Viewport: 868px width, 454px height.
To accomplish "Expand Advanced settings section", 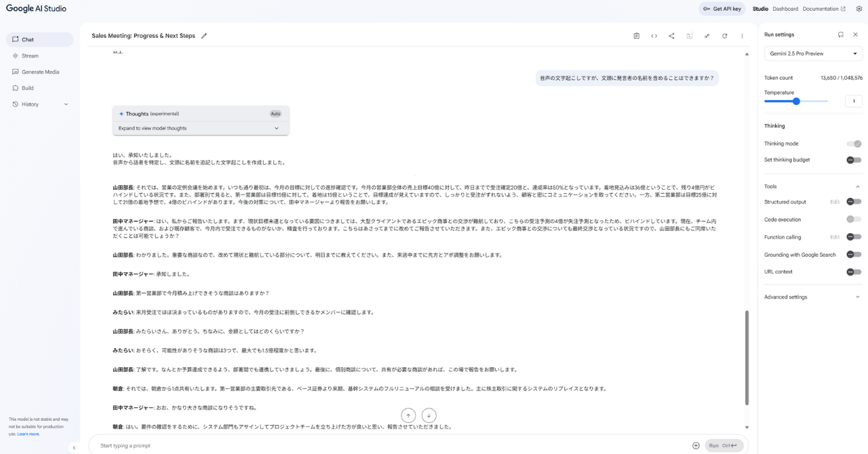I will click(x=812, y=297).
